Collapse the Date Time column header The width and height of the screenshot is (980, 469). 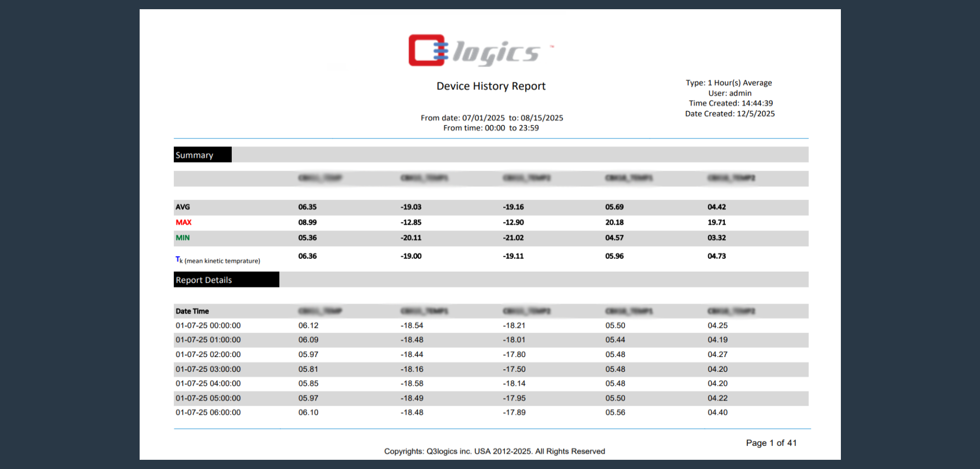192,311
